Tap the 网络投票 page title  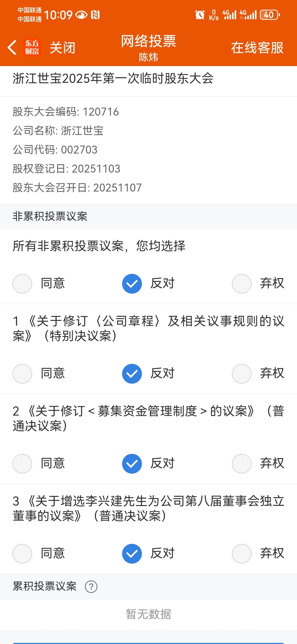(148, 41)
